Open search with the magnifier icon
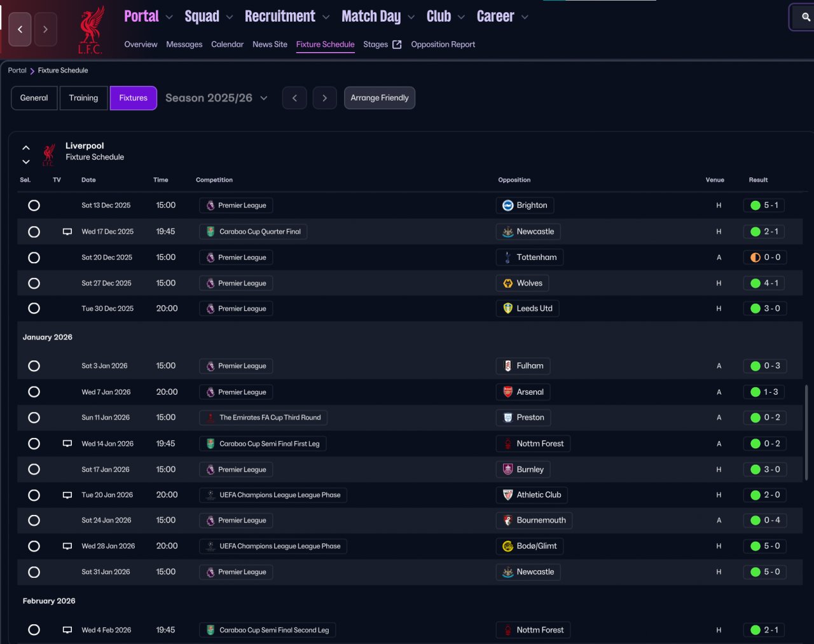The height and width of the screenshot is (644, 814). [805, 17]
